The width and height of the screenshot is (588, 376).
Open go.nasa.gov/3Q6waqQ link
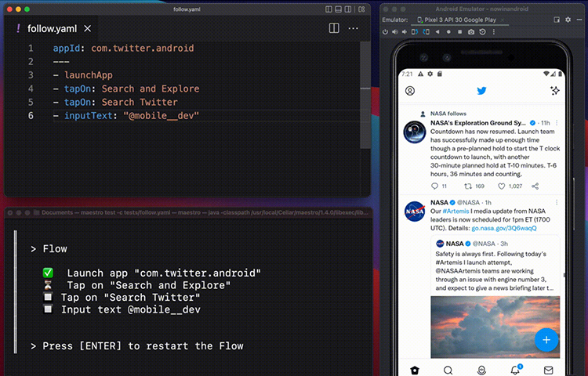click(504, 229)
